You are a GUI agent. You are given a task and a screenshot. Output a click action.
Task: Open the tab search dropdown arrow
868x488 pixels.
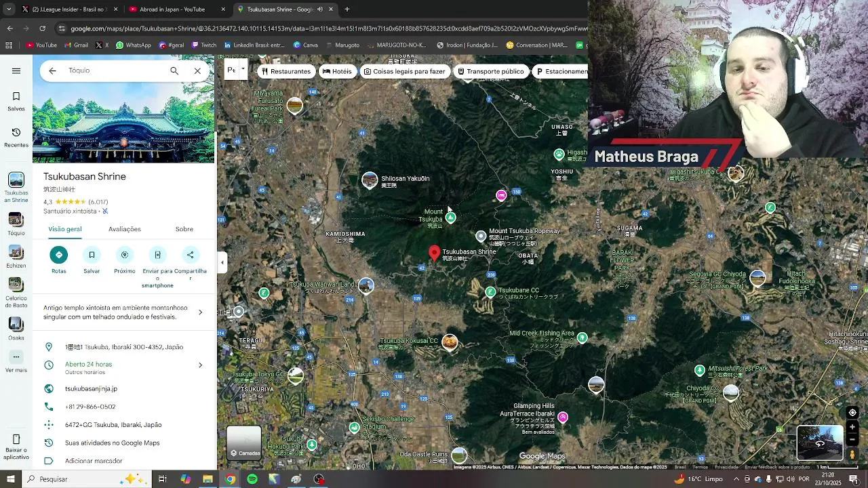9,9
